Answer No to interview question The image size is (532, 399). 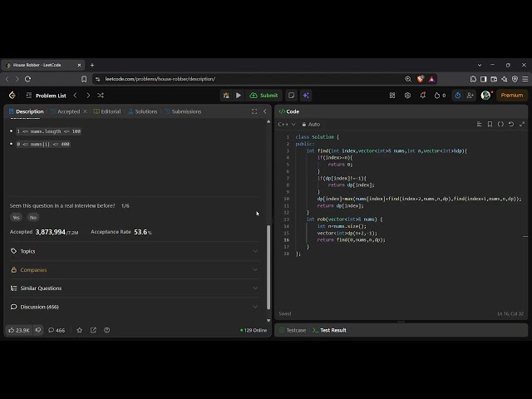pos(33,218)
